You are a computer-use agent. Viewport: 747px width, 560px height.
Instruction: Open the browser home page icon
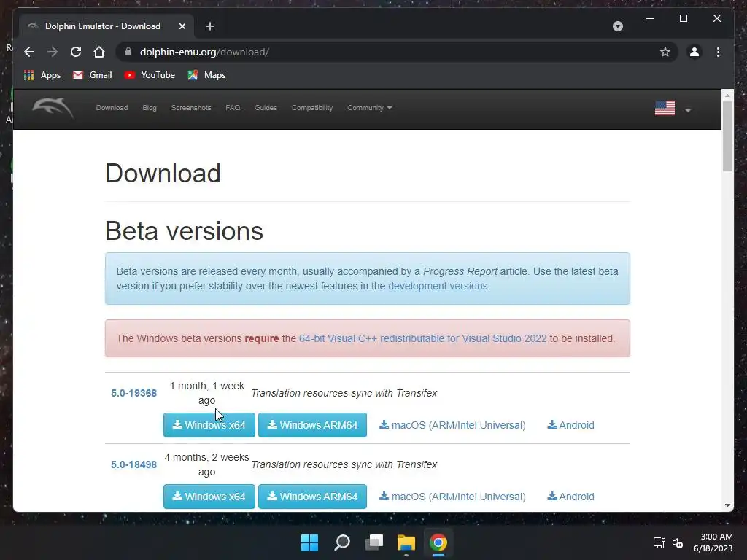(99, 52)
